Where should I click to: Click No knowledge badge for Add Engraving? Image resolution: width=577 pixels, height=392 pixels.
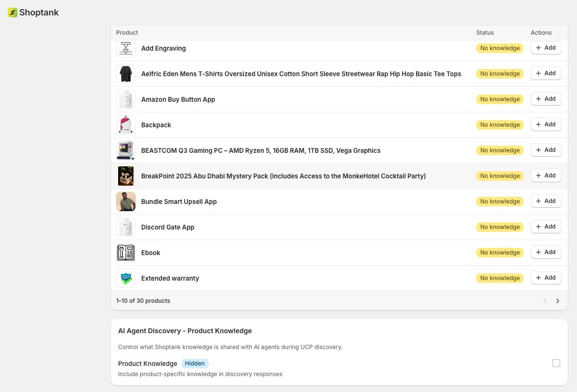(500, 48)
